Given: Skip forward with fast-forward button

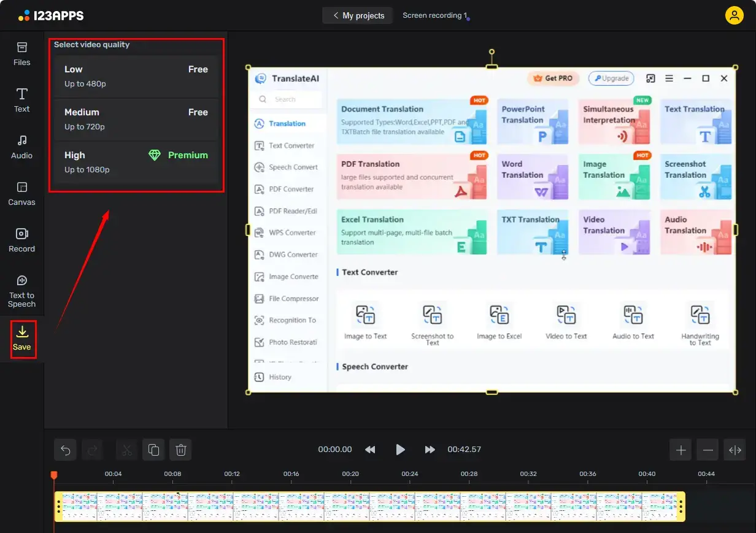Looking at the screenshot, I should pos(430,450).
